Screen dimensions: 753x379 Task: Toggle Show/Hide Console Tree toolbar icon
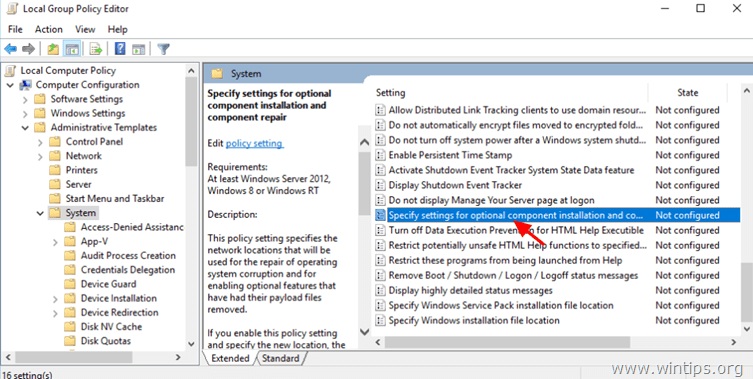coord(72,49)
